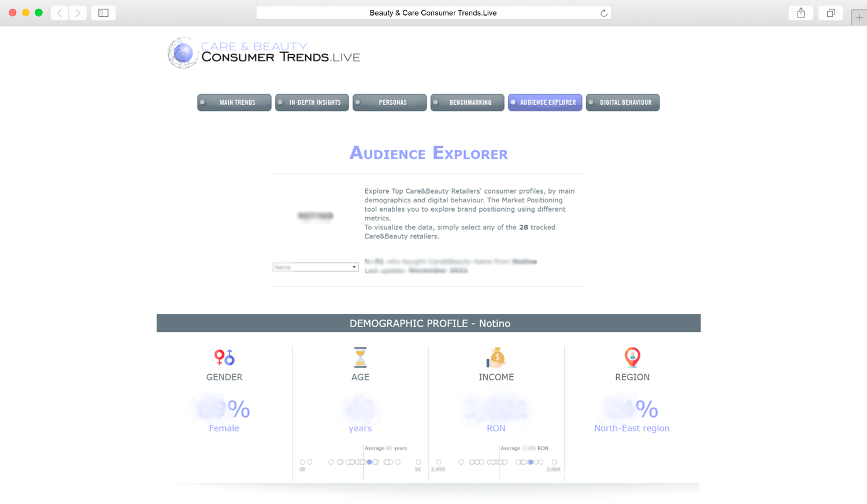Click the REGION column title

point(632,377)
